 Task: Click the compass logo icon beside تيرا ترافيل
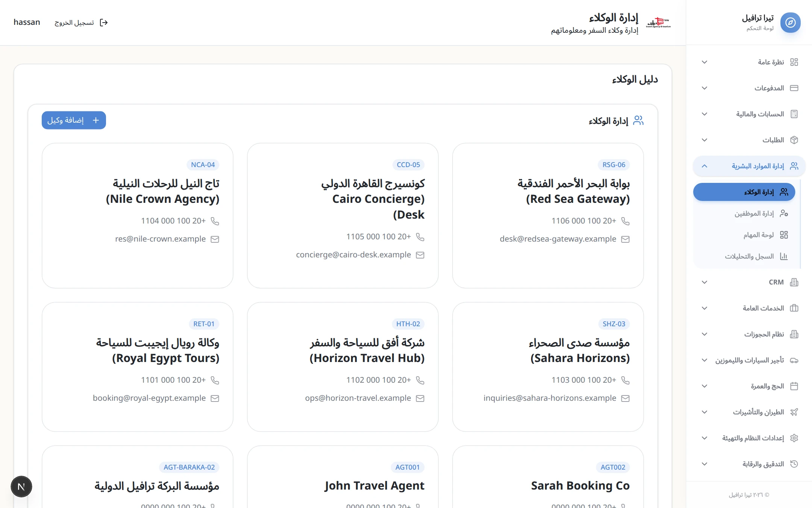click(x=790, y=23)
